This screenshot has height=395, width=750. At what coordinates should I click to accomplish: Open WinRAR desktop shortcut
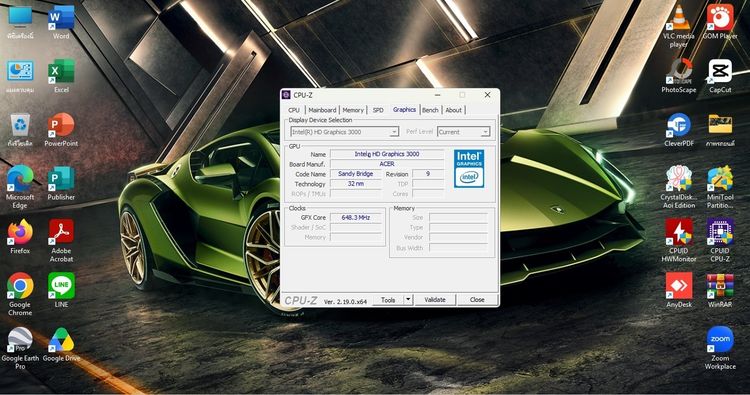pyautogui.click(x=720, y=290)
